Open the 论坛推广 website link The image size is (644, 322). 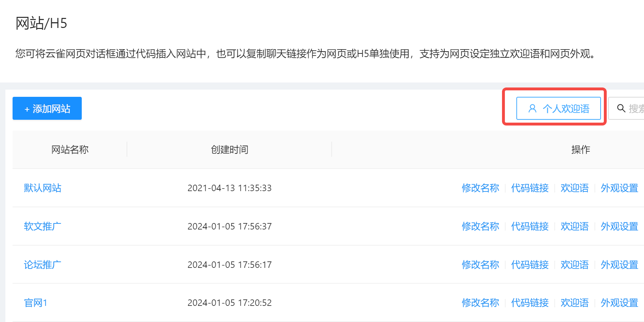pyautogui.click(x=42, y=265)
